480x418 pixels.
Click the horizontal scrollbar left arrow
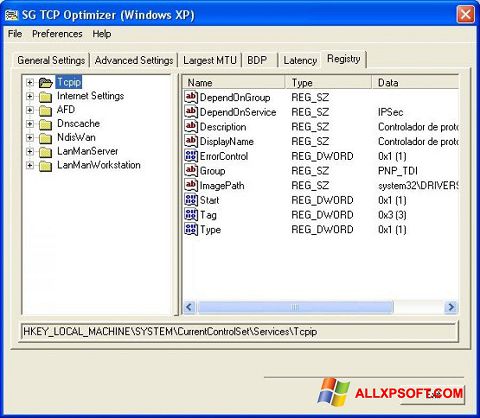pyautogui.click(x=189, y=307)
